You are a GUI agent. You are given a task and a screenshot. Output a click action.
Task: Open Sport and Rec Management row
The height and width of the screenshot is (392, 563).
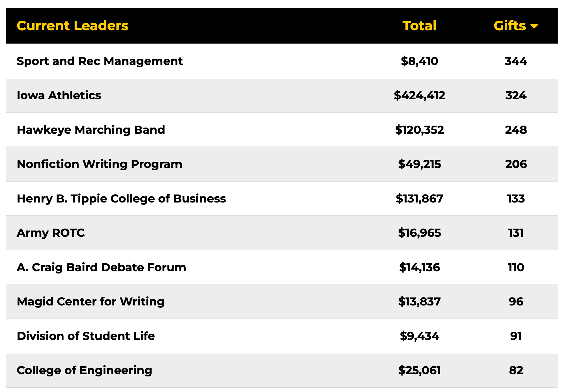[282, 61]
